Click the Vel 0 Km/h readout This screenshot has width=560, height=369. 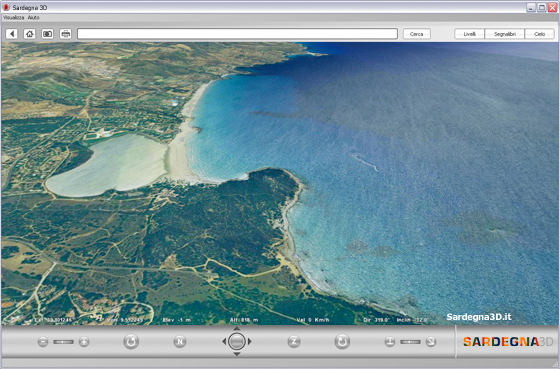point(313,320)
